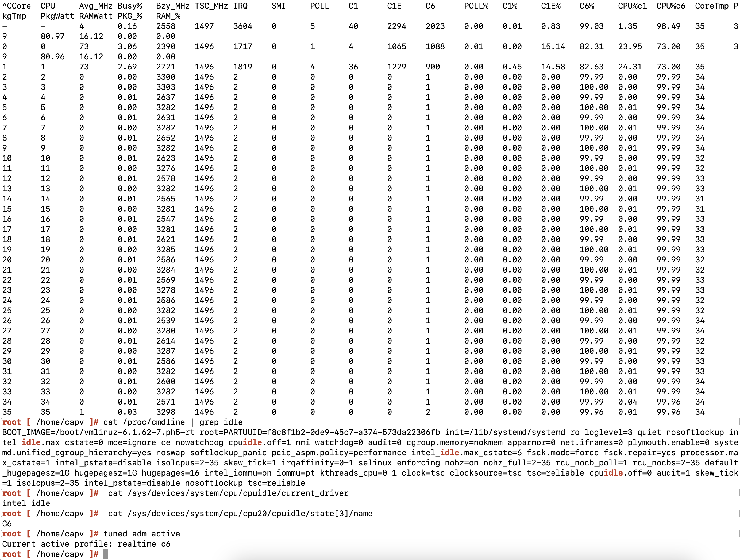Click the tuned-adm active command
This screenshot has height=560, width=740.
click(x=141, y=534)
